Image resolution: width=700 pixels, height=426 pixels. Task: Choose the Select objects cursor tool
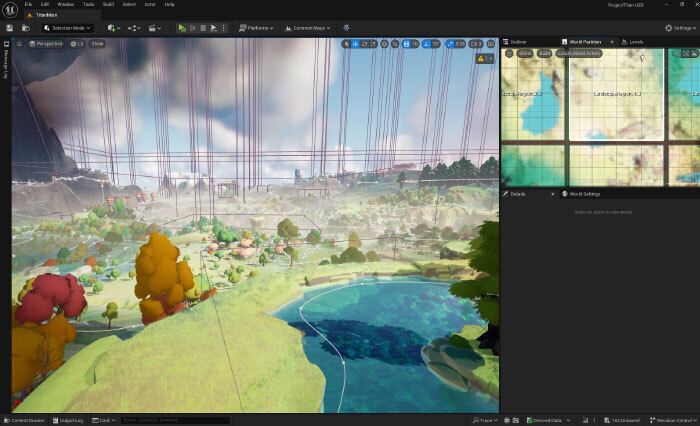click(346, 44)
